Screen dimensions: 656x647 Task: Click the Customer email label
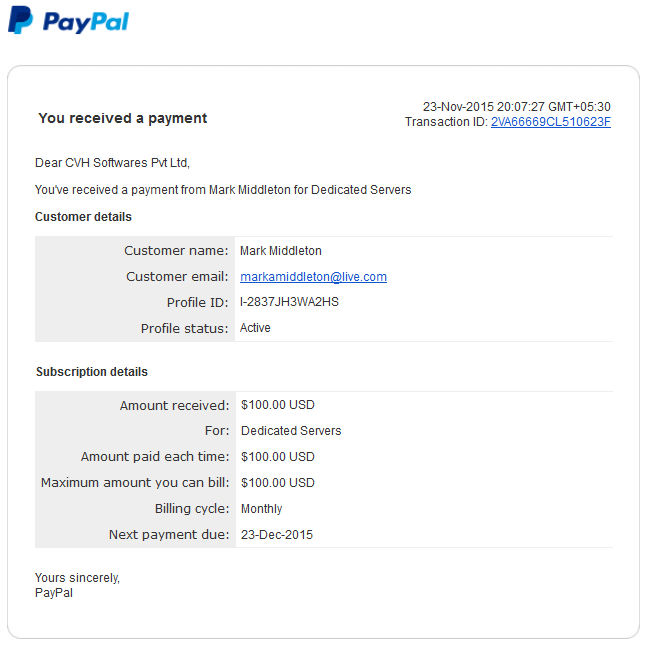pyautogui.click(x=177, y=277)
